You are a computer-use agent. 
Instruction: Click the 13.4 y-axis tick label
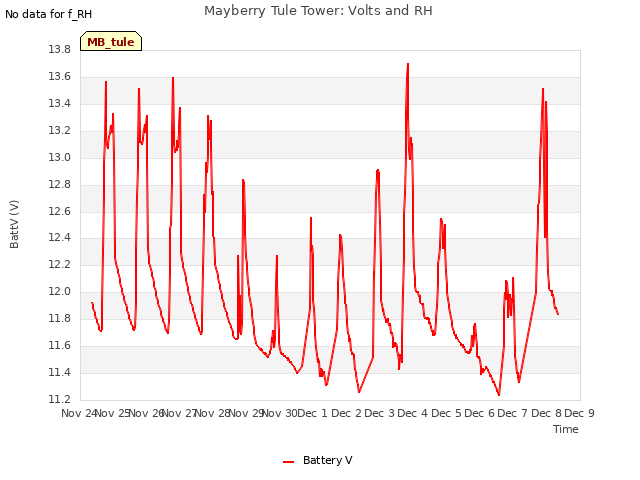pyautogui.click(x=60, y=104)
